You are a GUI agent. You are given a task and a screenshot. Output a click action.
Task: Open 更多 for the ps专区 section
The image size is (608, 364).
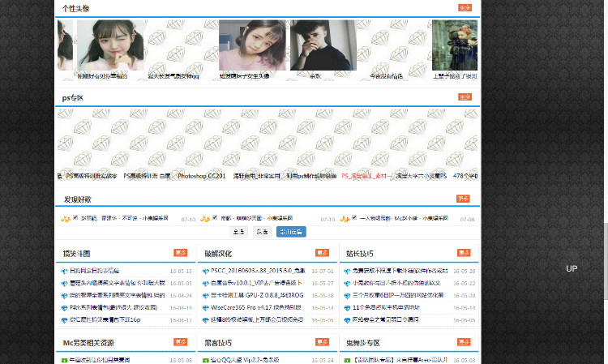point(465,97)
